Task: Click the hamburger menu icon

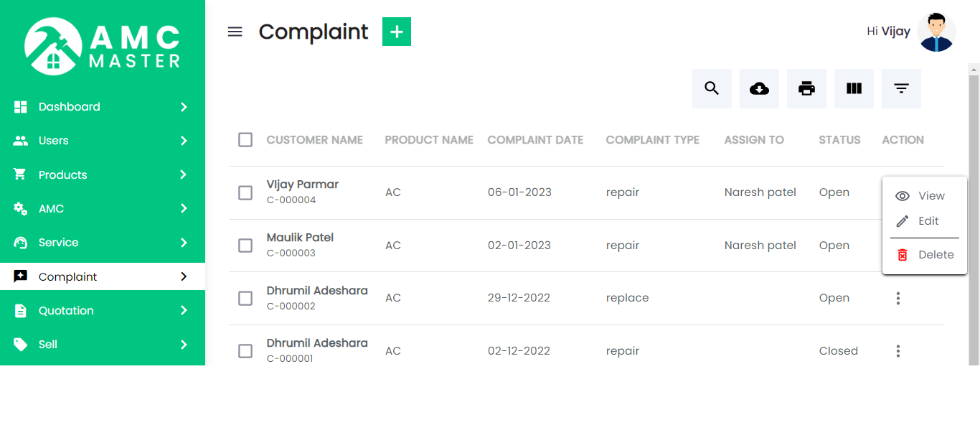Action: click(235, 31)
